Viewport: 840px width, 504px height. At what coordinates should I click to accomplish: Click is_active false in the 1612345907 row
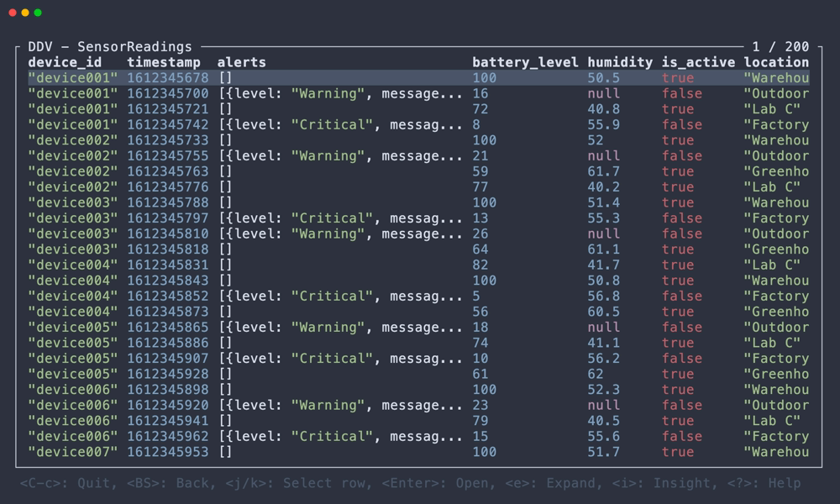click(x=681, y=358)
